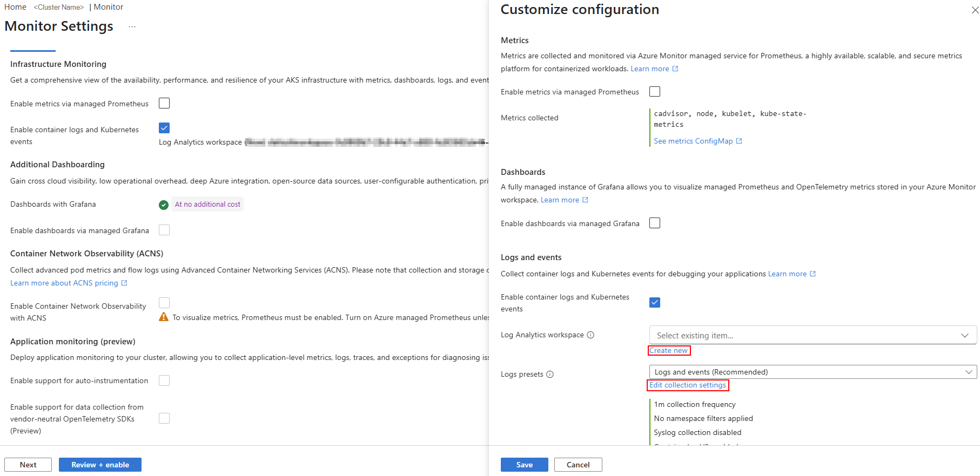Click the Logs presets info icon
980x476 pixels.
coord(550,374)
